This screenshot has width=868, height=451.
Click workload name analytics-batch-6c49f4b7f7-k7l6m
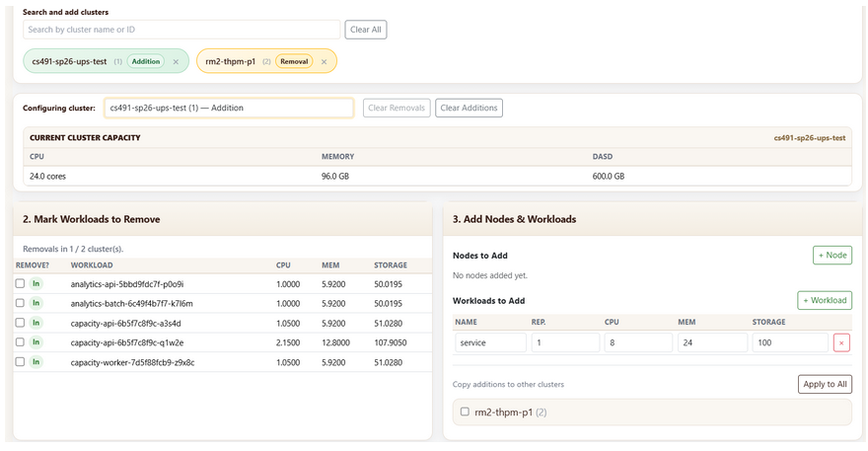[x=132, y=304]
